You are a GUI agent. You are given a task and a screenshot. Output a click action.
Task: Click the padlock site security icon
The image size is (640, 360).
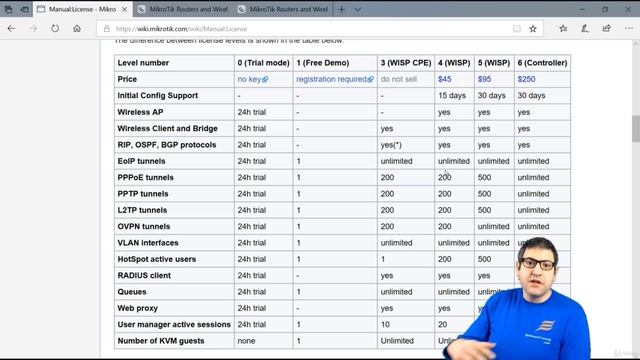pos(107,29)
